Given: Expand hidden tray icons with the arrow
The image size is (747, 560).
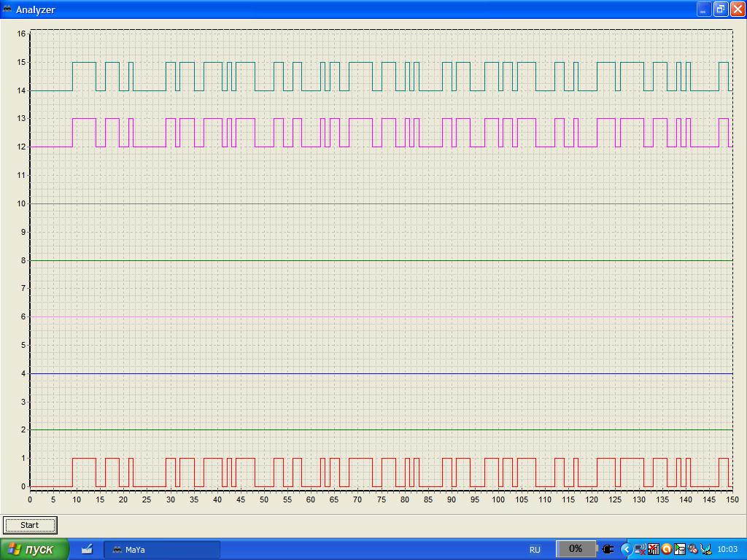Looking at the screenshot, I should click(627, 550).
